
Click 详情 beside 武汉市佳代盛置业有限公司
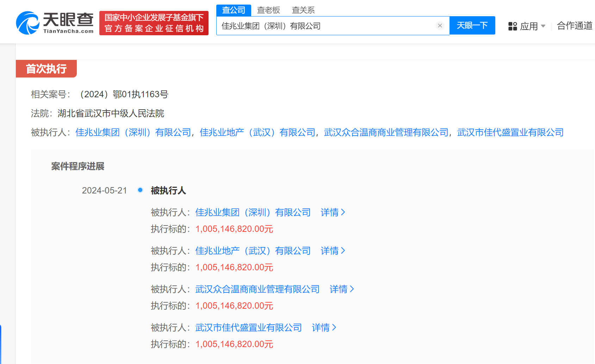click(x=323, y=327)
